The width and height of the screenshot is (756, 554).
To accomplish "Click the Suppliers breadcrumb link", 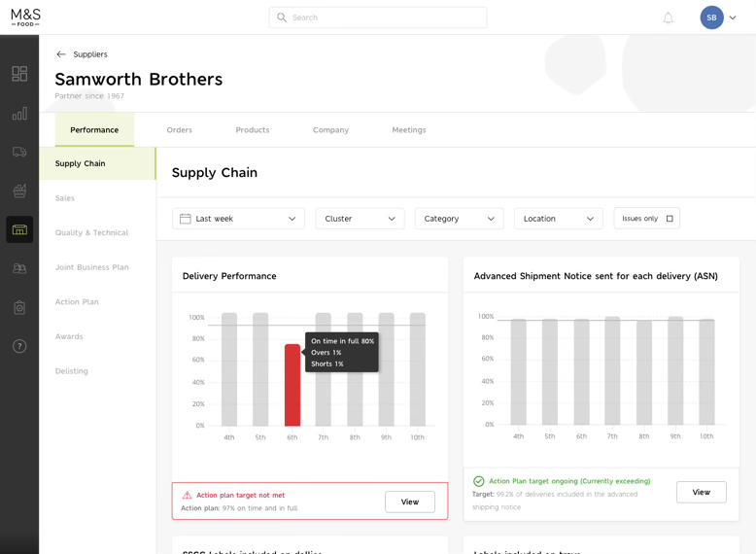I will (x=90, y=54).
